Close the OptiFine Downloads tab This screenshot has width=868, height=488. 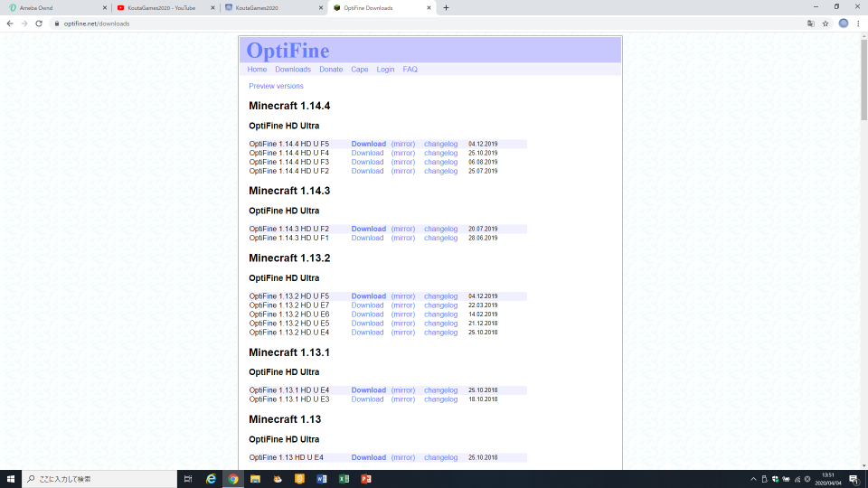click(429, 8)
